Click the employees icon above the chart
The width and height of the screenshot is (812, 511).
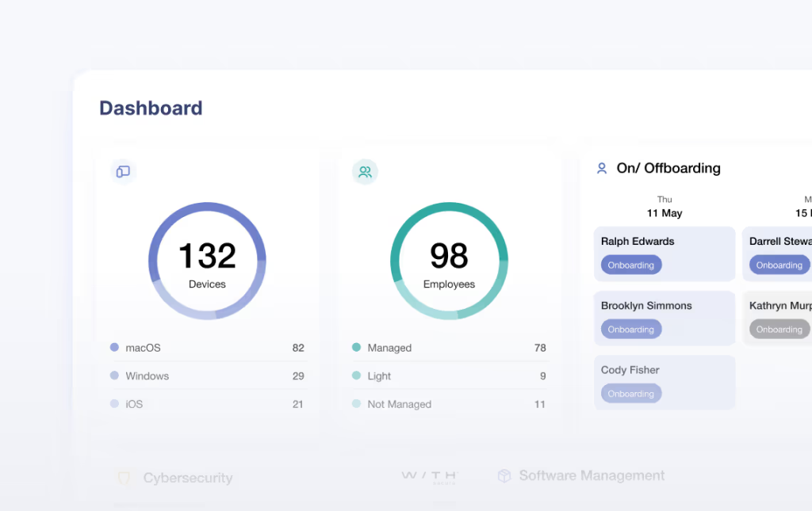pos(365,172)
